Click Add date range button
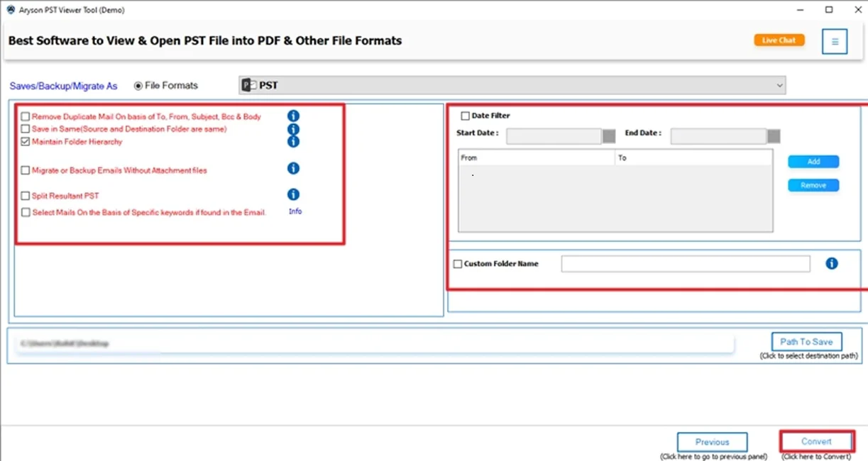 [813, 162]
